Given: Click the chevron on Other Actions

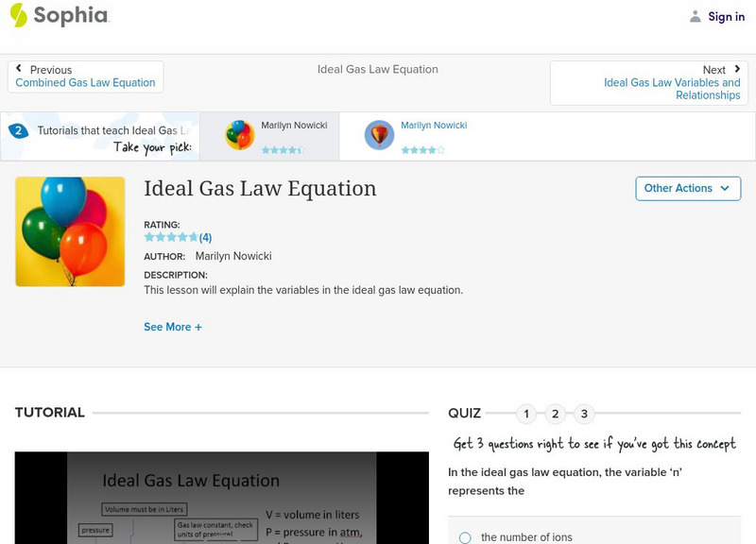Looking at the screenshot, I should tap(724, 189).
